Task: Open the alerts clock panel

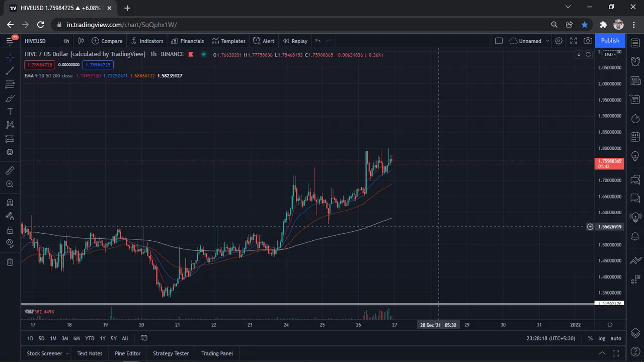Action: pos(635,61)
